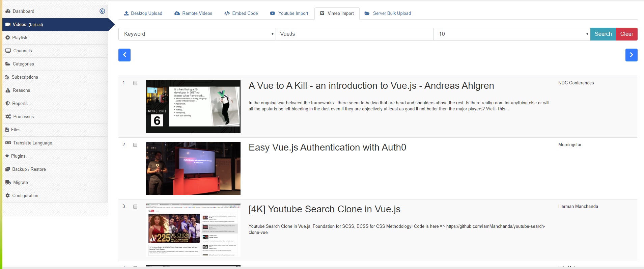The image size is (644, 269).
Task: Click the Plugins plug icon
Action: point(7,156)
